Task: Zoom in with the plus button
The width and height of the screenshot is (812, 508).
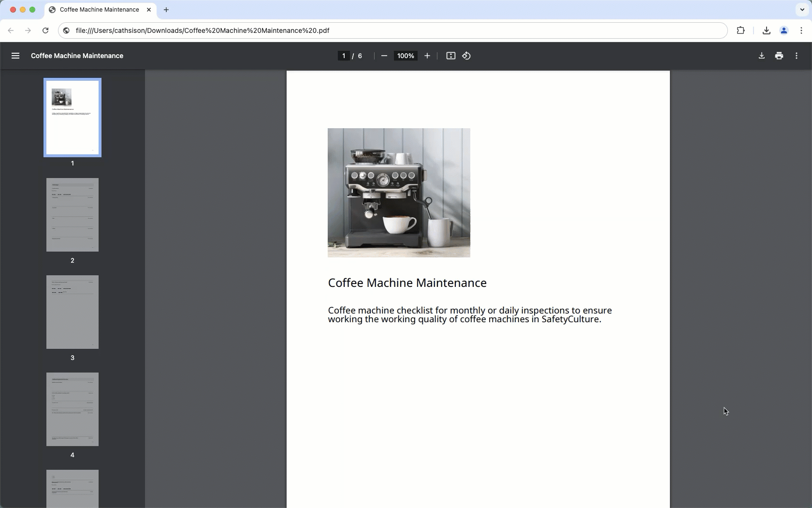Action: [x=427, y=56]
